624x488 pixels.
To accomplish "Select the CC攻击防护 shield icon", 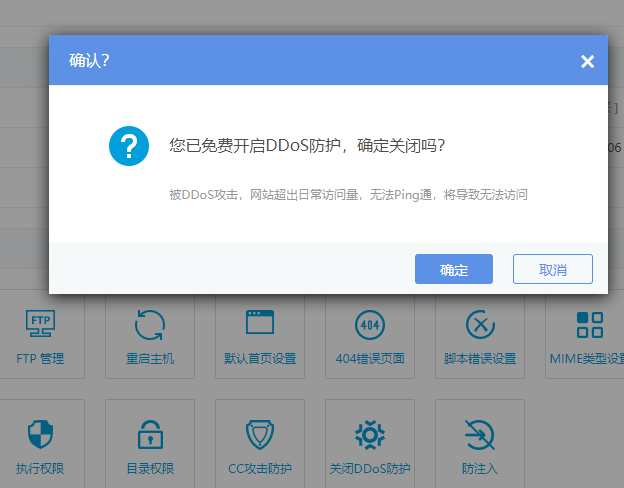I will pos(260,434).
